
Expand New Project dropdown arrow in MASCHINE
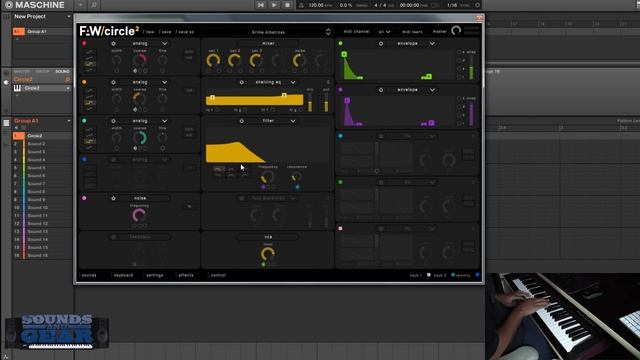click(x=69, y=17)
